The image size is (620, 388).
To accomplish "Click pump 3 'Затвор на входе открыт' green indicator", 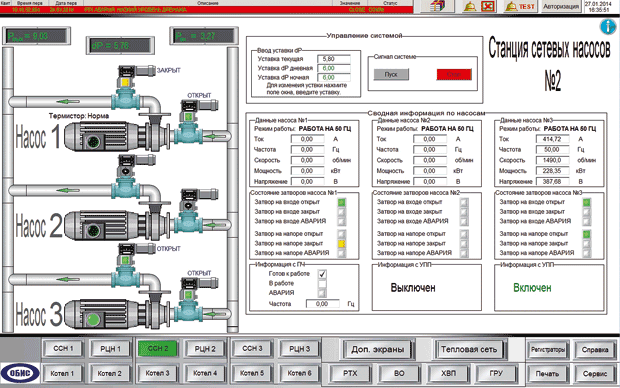I will (x=587, y=202).
